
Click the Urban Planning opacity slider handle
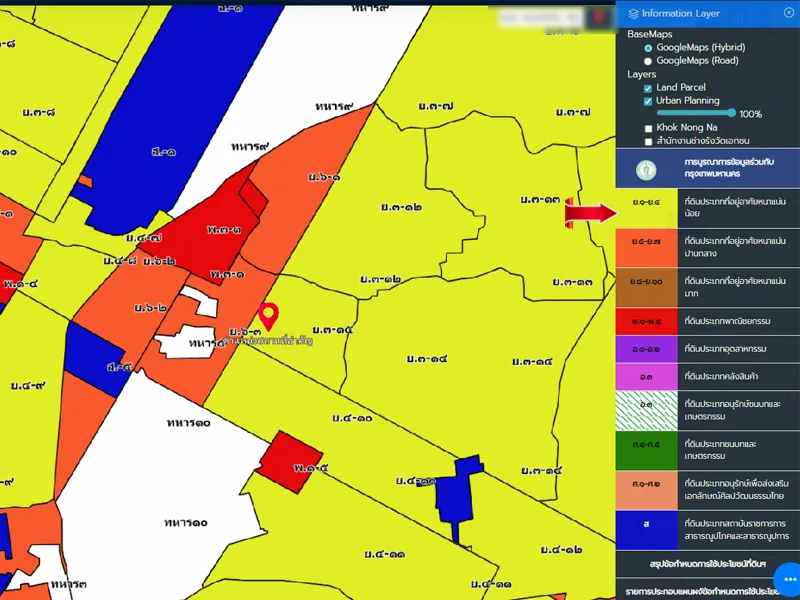tap(732, 114)
